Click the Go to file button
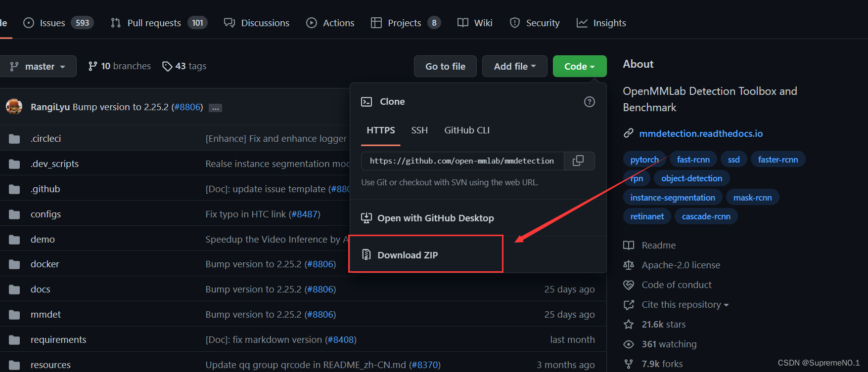 445,66
